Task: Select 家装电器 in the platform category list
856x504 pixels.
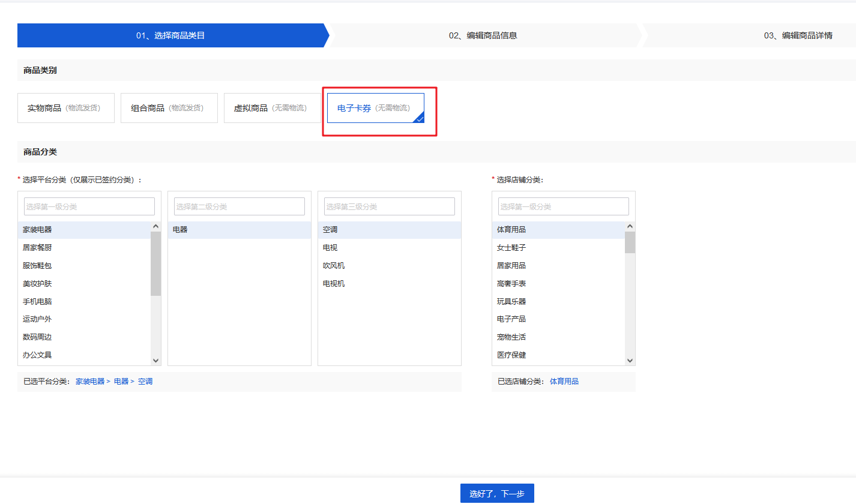Action: [84, 230]
